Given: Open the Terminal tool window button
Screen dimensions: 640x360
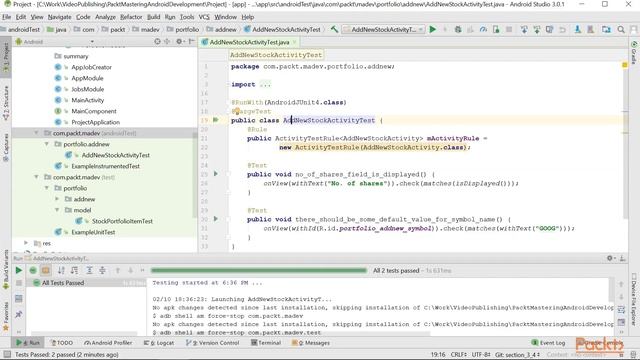Looking at the screenshot, I should click(266, 343).
